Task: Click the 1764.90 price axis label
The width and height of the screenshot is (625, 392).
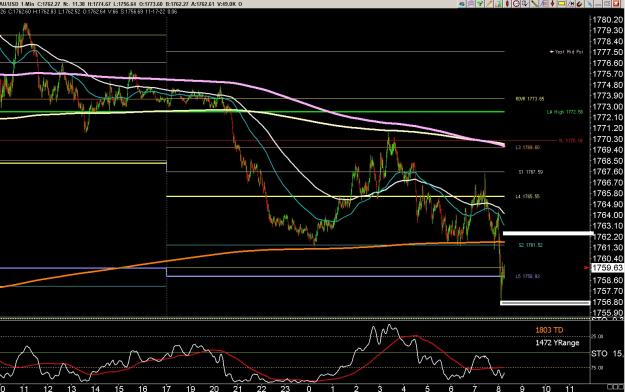Action: click(x=607, y=204)
